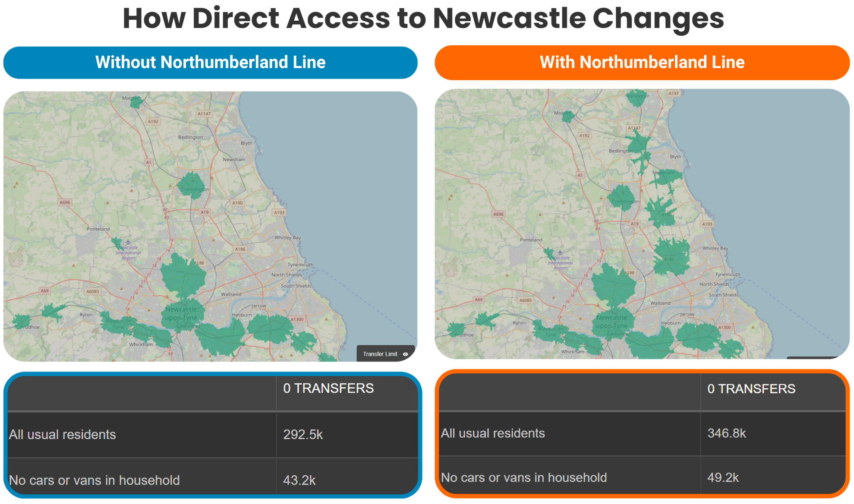The height and width of the screenshot is (504, 854).
Task: Click the Bedlington label on the right map
Action: tap(621, 151)
